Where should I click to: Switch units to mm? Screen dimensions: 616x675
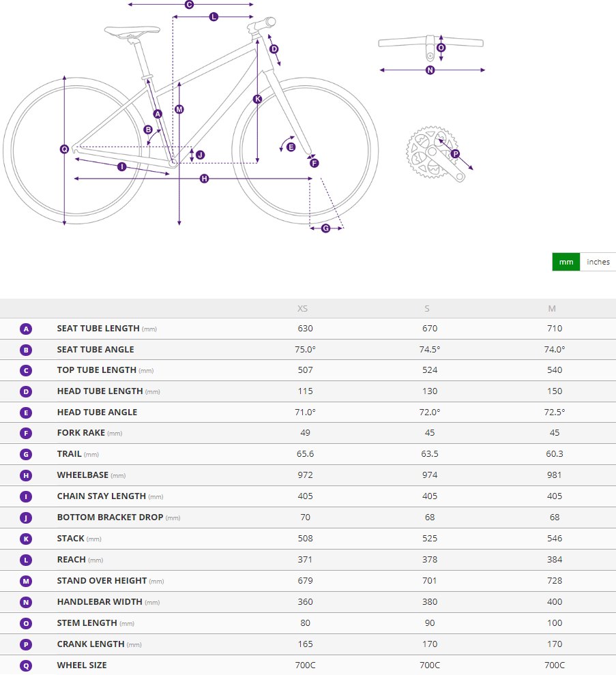(x=566, y=262)
